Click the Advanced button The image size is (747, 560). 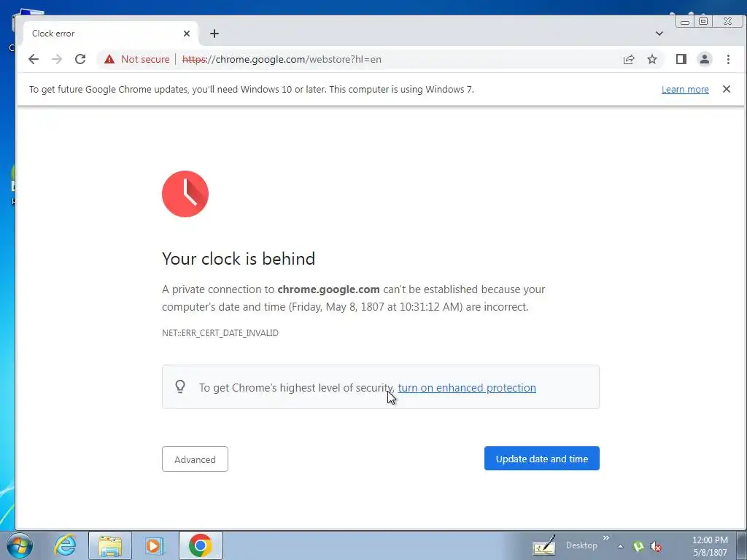click(x=195, y=459)
